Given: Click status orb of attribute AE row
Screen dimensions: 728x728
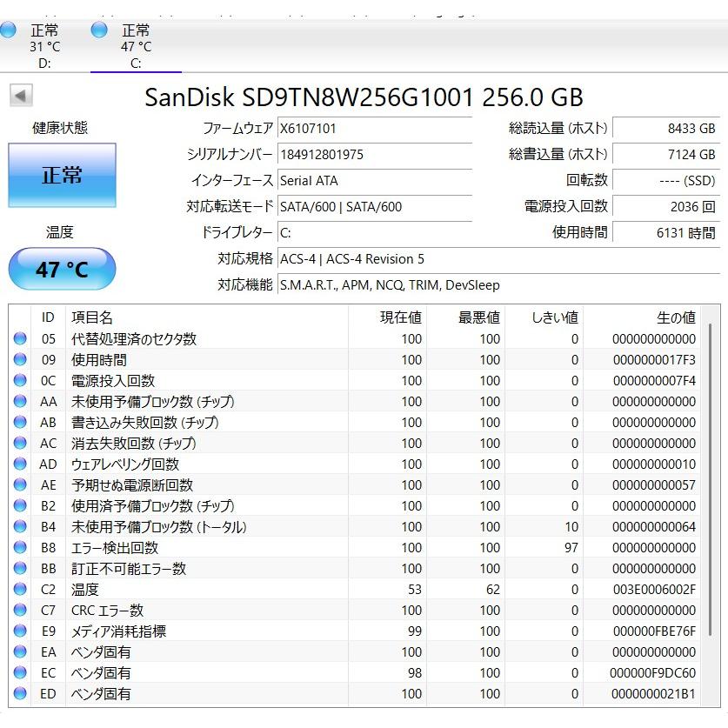Looking at the screenshot, I should coord(20,484).
